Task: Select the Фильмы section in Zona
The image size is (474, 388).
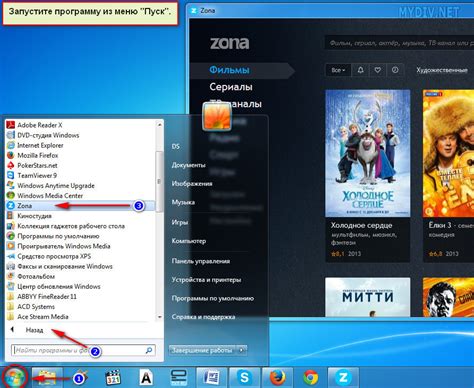Action: (229, 70)
